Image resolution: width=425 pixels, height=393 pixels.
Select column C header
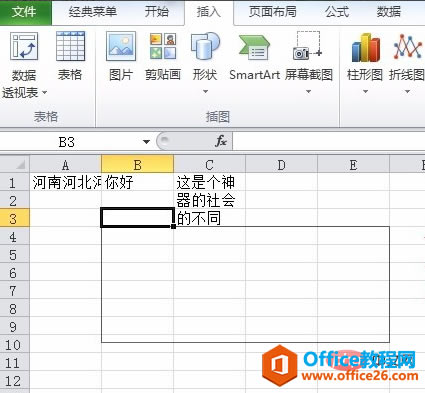tap(209, 165)
